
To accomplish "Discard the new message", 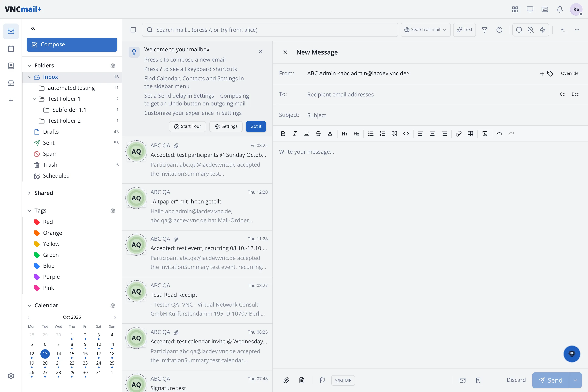I will pos(516,380).
